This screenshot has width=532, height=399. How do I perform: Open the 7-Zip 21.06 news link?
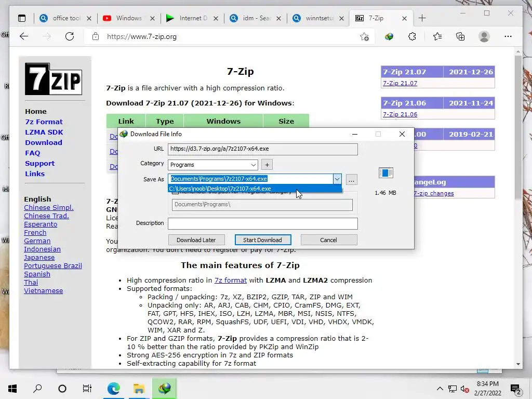pyautogui.click(x=400, y=114)
